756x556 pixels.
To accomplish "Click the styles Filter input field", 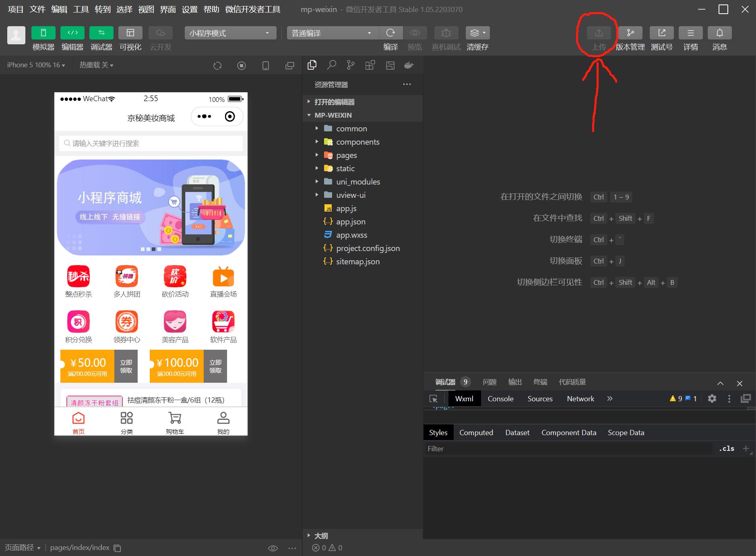I will 568,448.
